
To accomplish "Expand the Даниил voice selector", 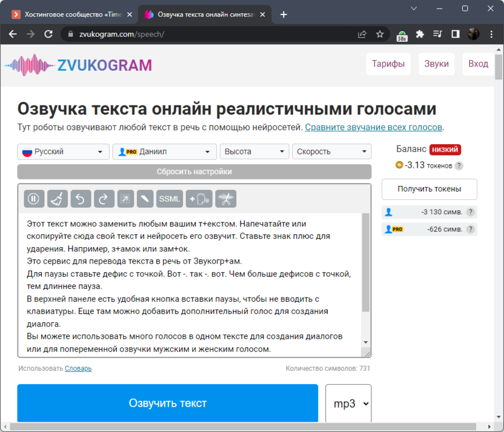I will (164, 151).
